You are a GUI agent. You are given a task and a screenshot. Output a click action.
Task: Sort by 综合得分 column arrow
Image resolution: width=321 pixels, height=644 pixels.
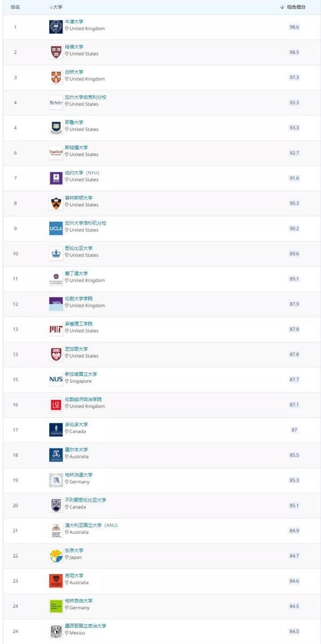(x=282, y=7)
